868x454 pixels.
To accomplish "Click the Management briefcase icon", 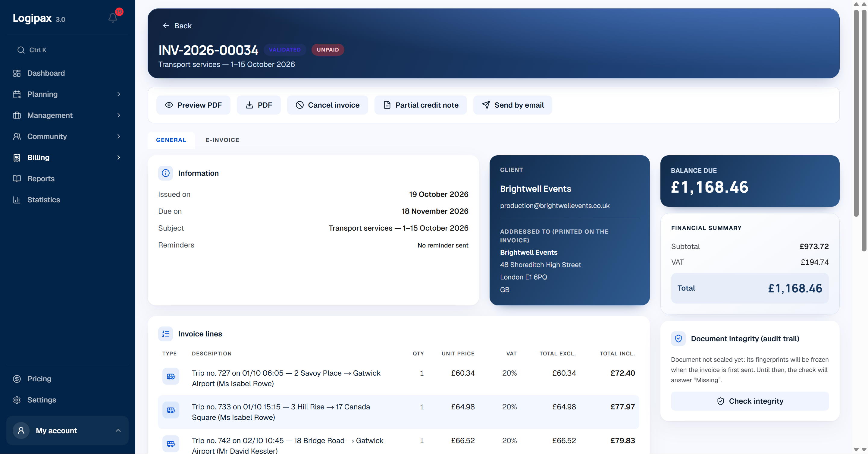I will [17, 115].
